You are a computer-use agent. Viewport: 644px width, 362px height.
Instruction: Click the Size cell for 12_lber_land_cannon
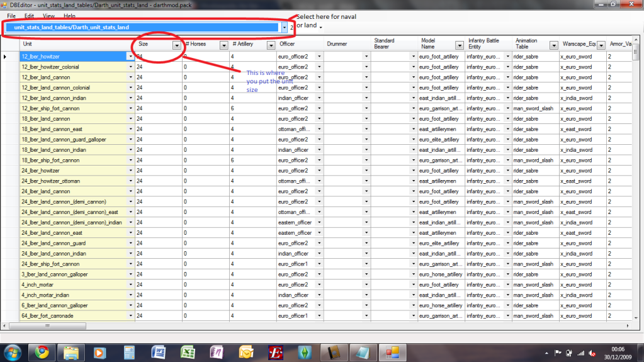157,77
